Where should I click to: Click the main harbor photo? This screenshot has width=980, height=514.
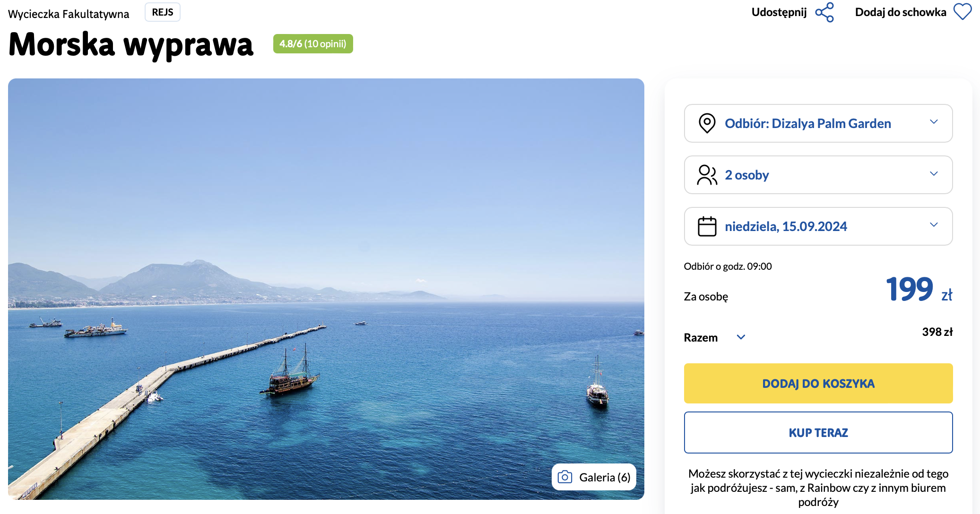(x=326, y=289)
